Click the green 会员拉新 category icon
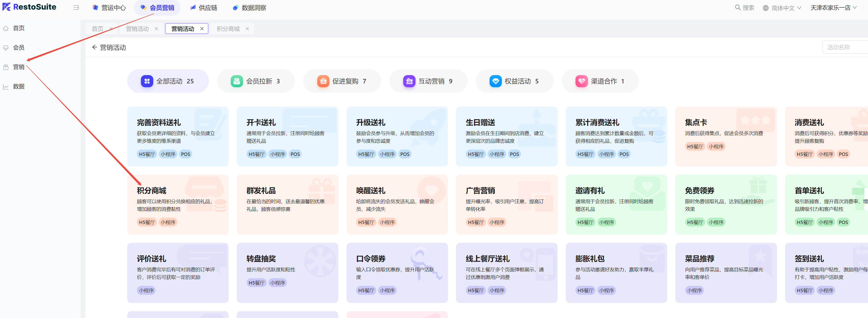Image resolution: width=868 pixels, height=318 pixels. [237, 81]
